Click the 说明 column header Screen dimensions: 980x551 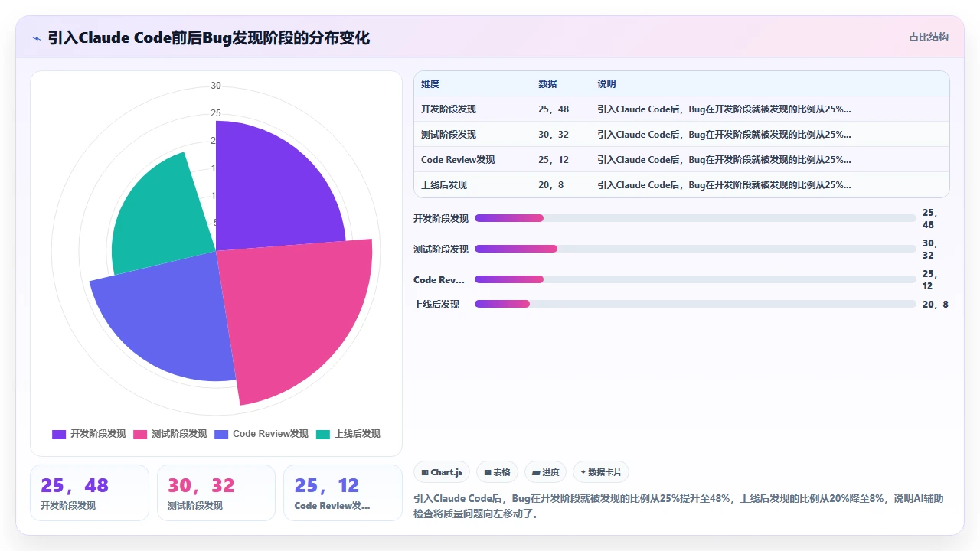pyautogui.click(x=606, y=84)
